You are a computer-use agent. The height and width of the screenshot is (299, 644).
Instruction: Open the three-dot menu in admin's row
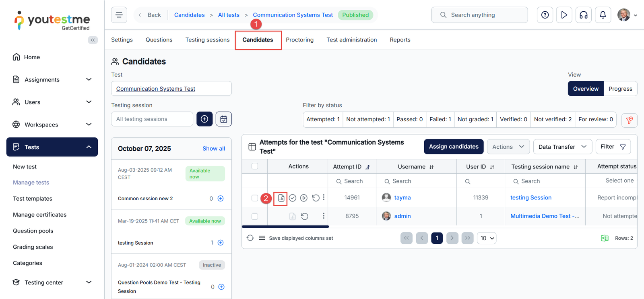324,216
